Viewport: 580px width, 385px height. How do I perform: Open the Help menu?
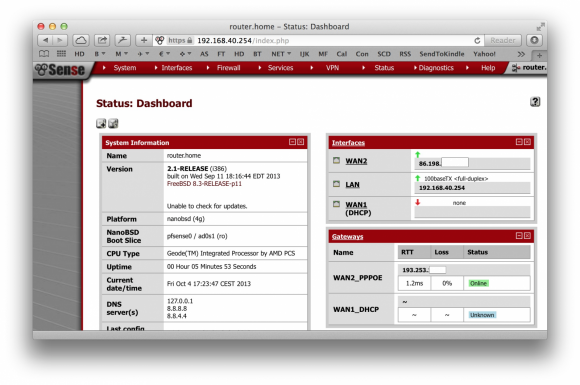(488, 68)
